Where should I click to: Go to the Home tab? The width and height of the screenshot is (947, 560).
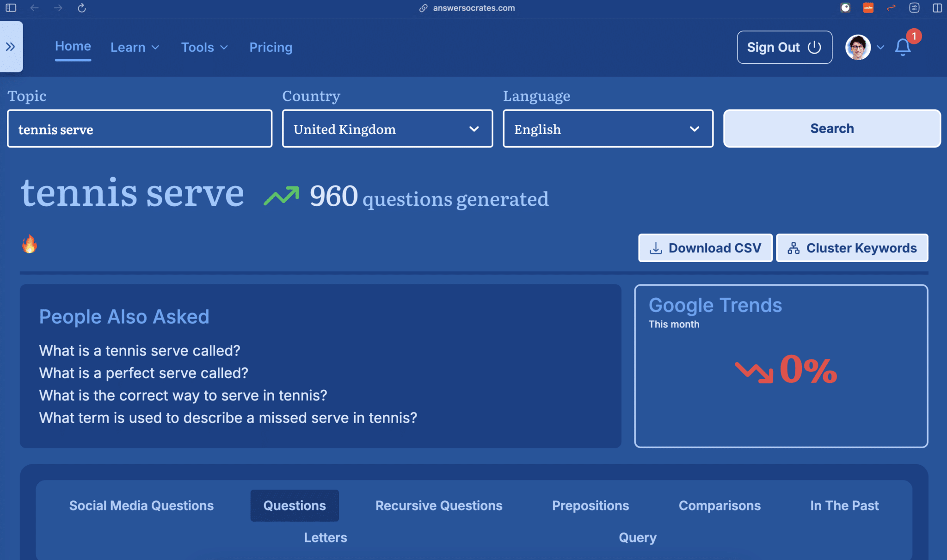tap(73, 47)
